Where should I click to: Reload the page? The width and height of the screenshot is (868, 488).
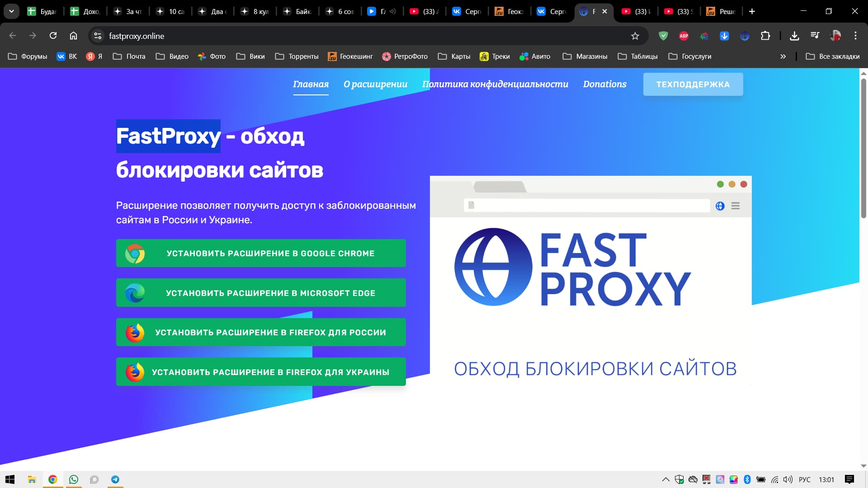(53, 36)
